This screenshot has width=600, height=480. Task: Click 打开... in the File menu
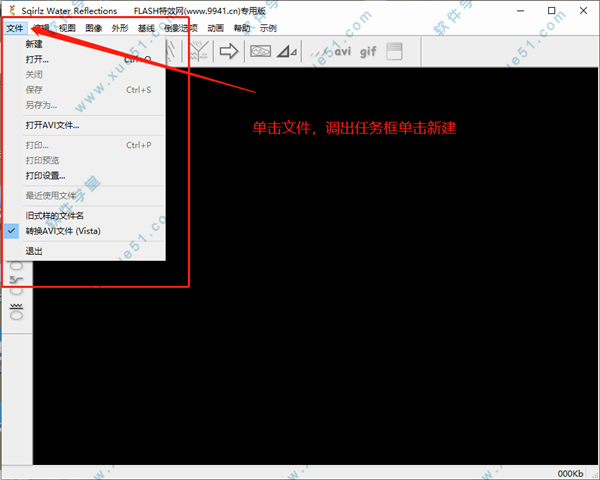37,59
